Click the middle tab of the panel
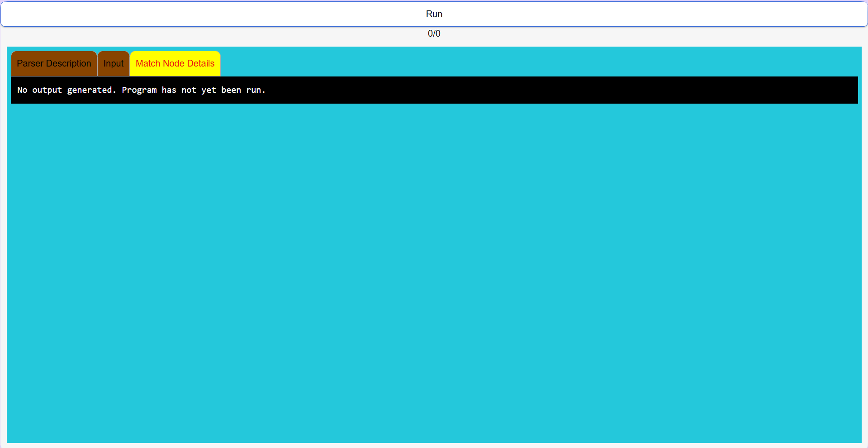868x448 pixels. coord(113,63)
